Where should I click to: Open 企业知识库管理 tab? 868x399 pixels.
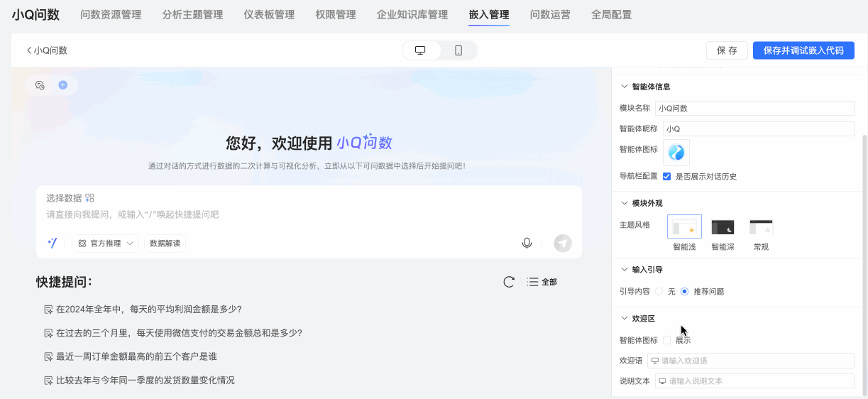(412, 14)
